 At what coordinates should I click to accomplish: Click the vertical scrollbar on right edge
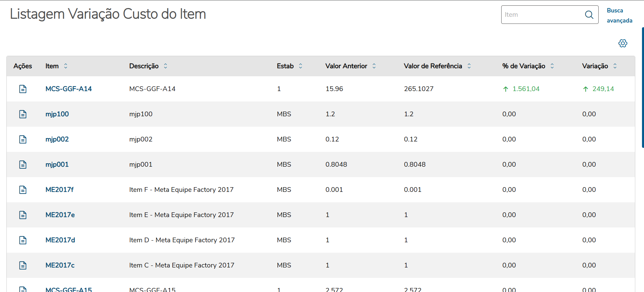(643, 87)
